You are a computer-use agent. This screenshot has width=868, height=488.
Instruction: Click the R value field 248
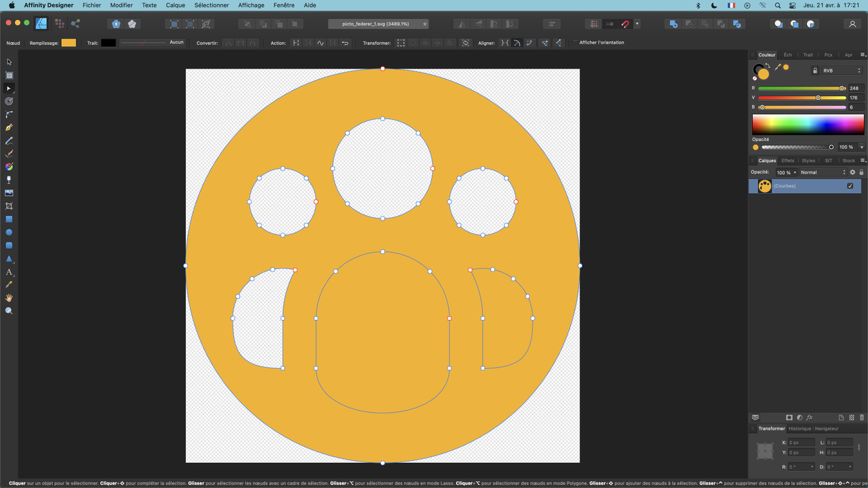pos(856,88)
